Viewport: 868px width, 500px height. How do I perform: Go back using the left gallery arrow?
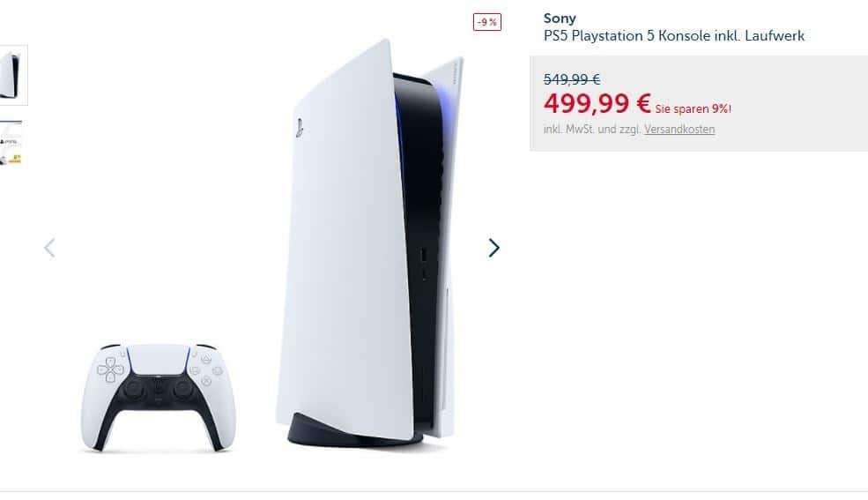tap(49, 248)
